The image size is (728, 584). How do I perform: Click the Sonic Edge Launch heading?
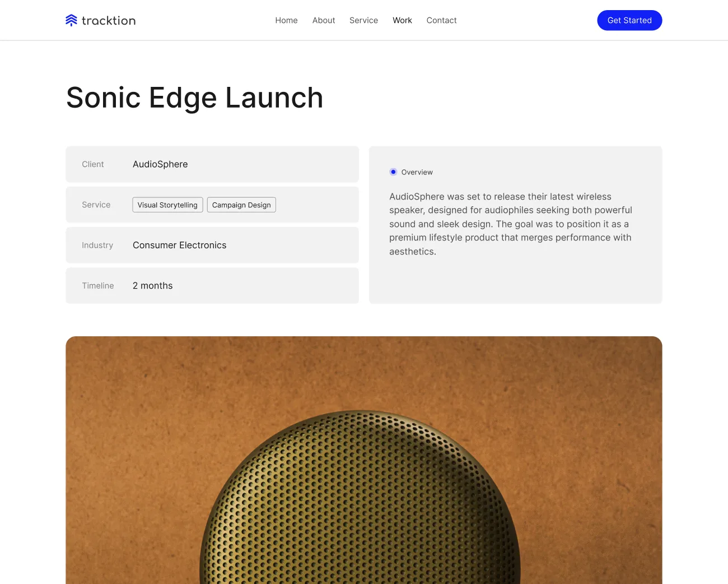coord(194,98)
